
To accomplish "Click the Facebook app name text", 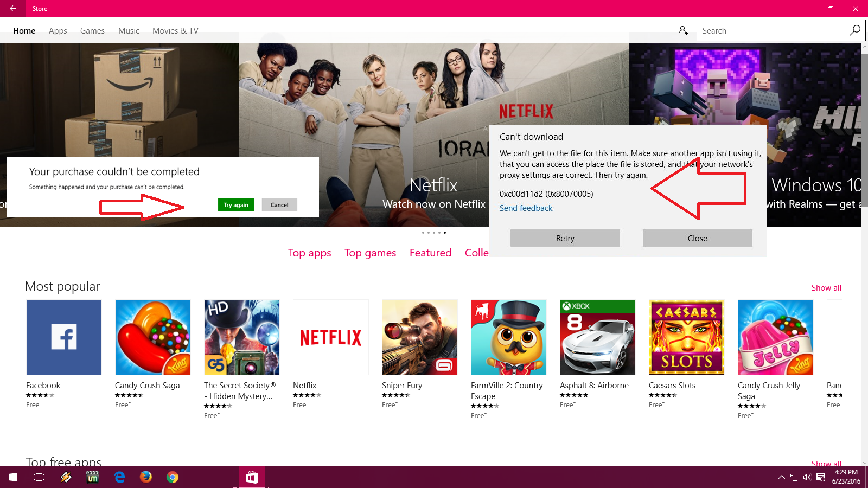I will [43, 386].
